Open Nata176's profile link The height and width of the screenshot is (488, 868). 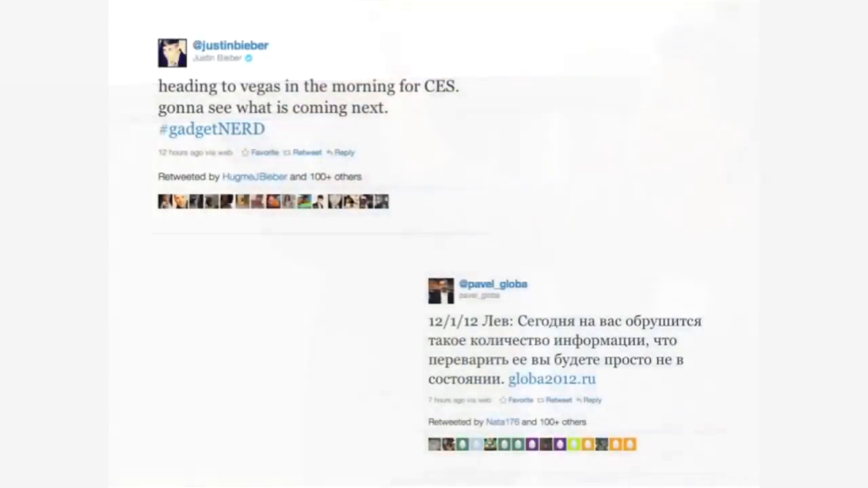pos(503,422)
